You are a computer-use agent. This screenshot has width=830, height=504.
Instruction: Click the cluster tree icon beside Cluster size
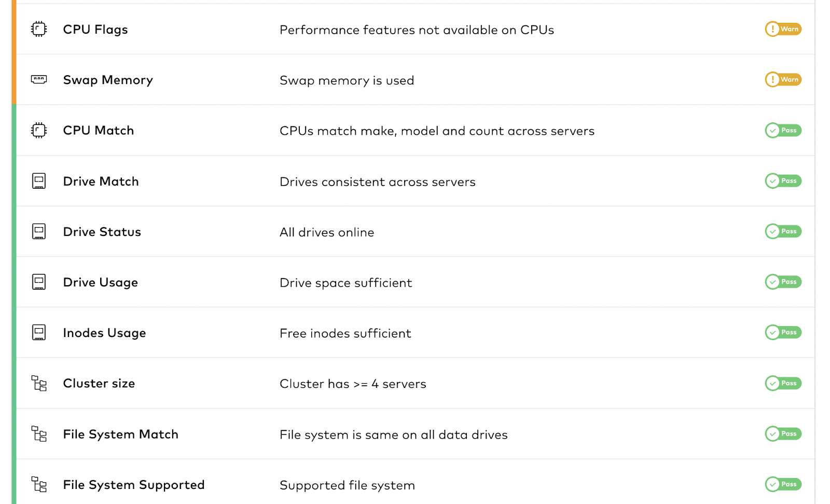tap(39, 383)
